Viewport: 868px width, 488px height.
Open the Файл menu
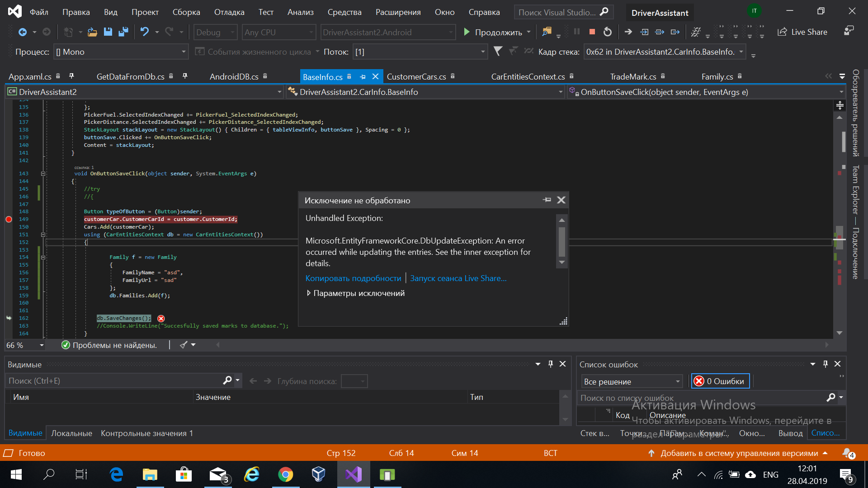[x=39, y=12]
